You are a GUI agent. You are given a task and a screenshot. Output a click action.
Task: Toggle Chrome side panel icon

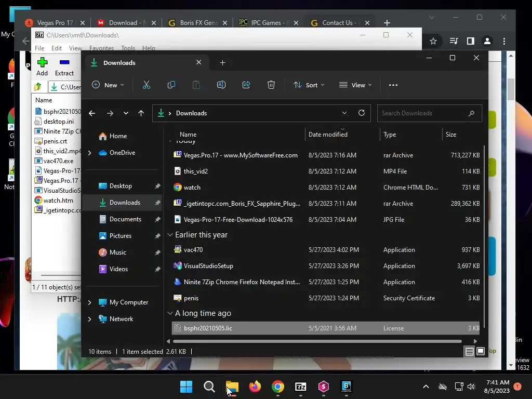point(470,41)
